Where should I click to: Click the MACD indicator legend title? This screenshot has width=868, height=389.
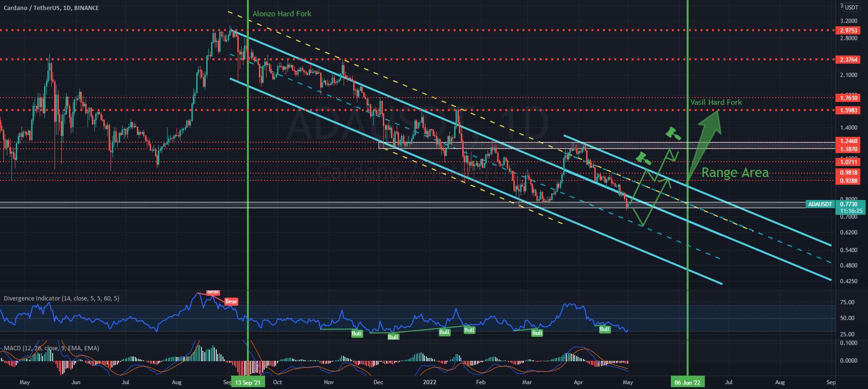(x=52, y=348)
